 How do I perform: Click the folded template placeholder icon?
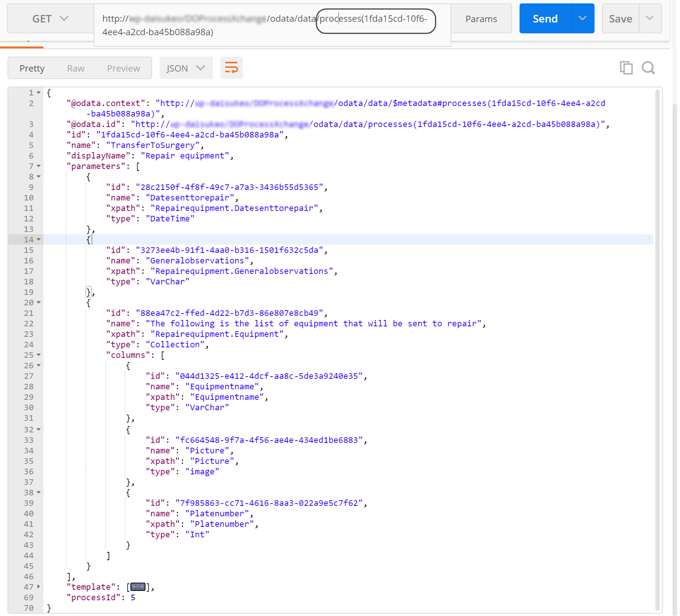[x=138, y=587]
